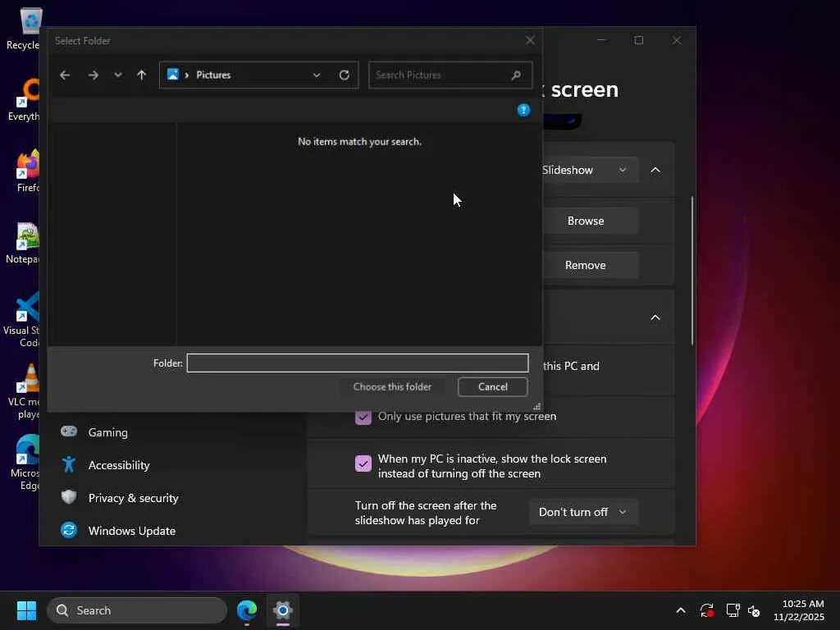Open Privacy & security settings section
The image size is (840, 630).
(x=133, y=498)
